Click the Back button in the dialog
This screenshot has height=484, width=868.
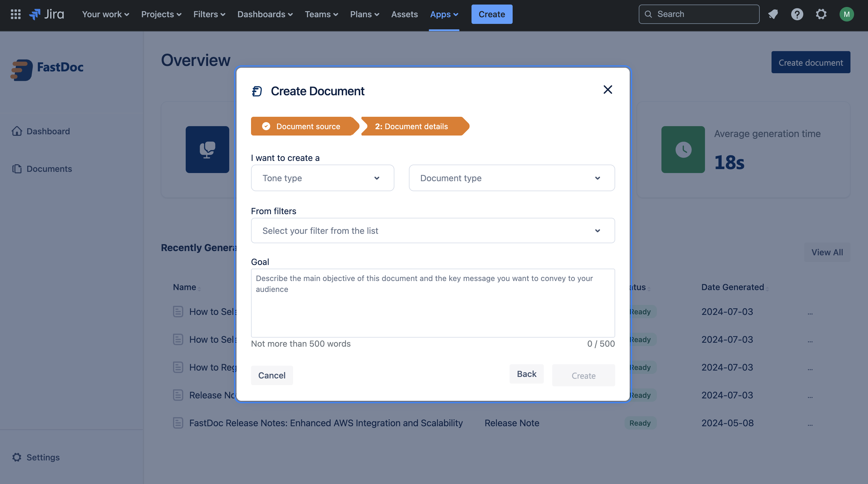(526, 374)
